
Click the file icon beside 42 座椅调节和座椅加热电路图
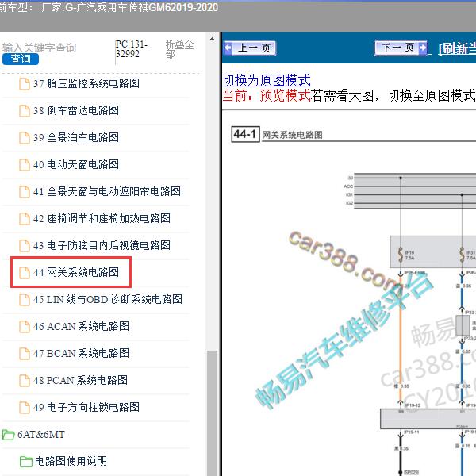(25, 219)
